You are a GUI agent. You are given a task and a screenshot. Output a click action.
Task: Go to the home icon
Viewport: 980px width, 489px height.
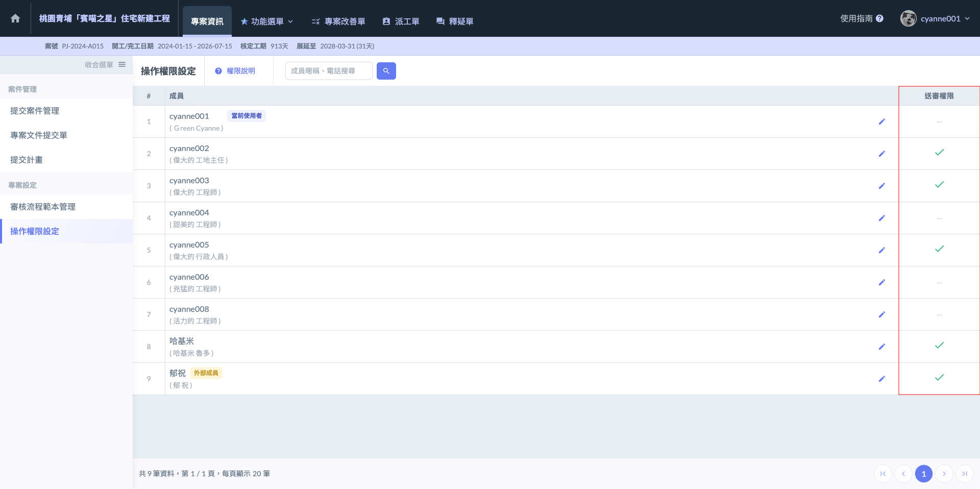15,18
